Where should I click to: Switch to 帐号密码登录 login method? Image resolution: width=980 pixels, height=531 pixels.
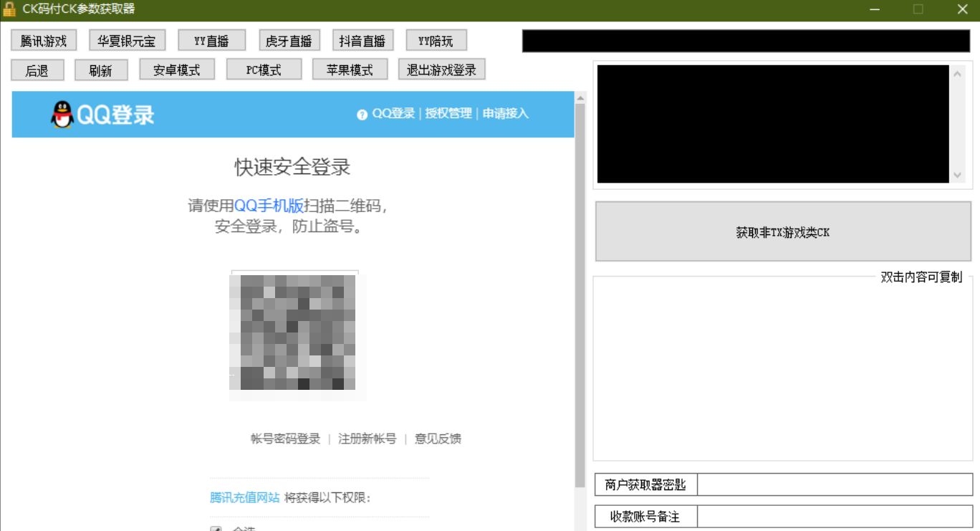coord(285,439)
